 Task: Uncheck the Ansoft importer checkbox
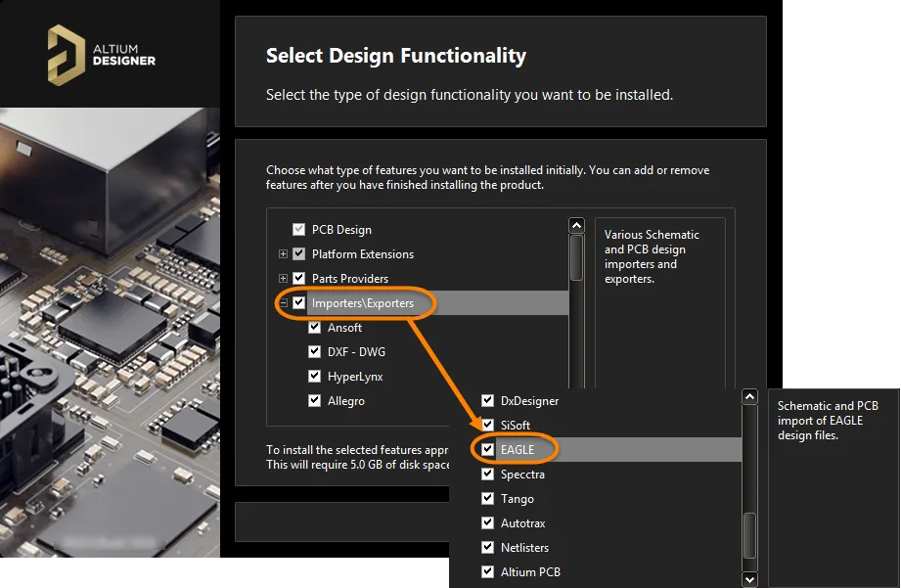tap(314, 327)
